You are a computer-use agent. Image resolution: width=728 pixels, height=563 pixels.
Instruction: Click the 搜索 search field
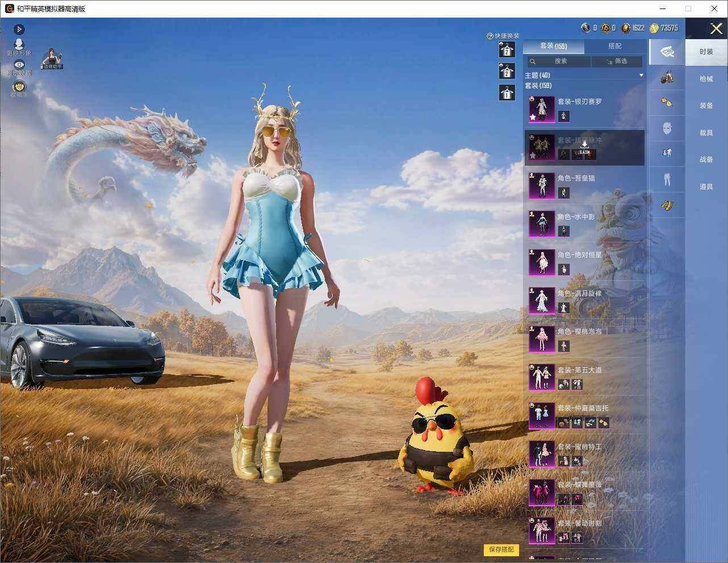coord(559,61)
